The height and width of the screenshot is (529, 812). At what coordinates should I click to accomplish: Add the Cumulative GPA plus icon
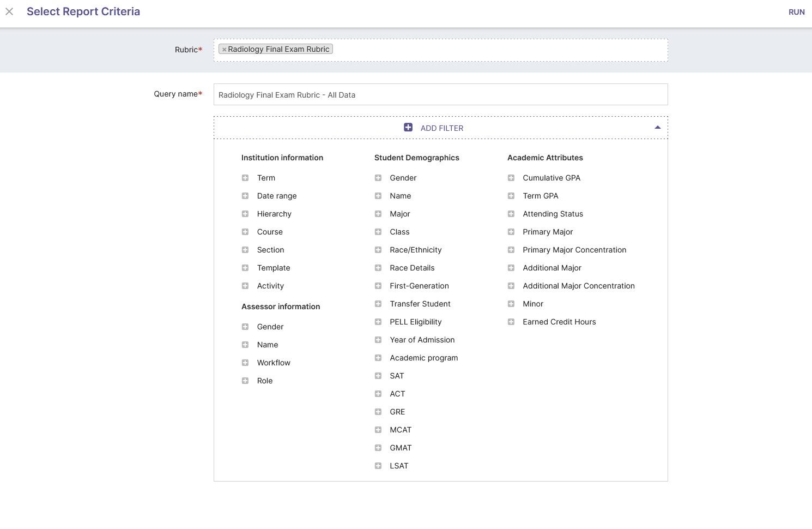(511, 178)
